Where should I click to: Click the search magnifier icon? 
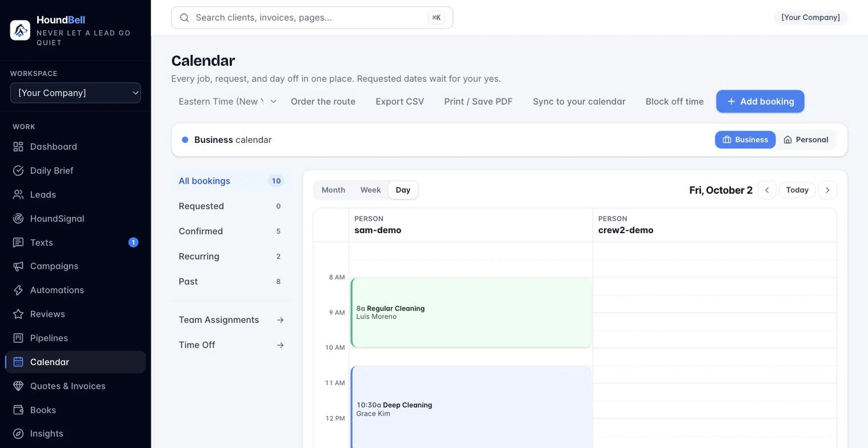point(185,18)
